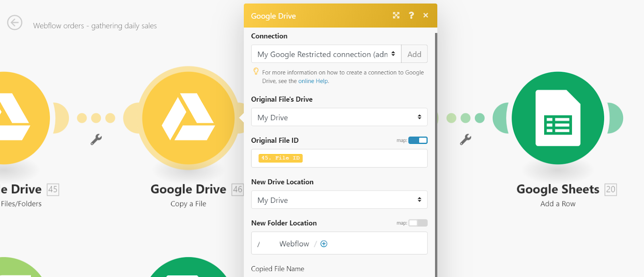
Task: Select the 45. File ID mapped tag
Action: [x=281, y=158]
